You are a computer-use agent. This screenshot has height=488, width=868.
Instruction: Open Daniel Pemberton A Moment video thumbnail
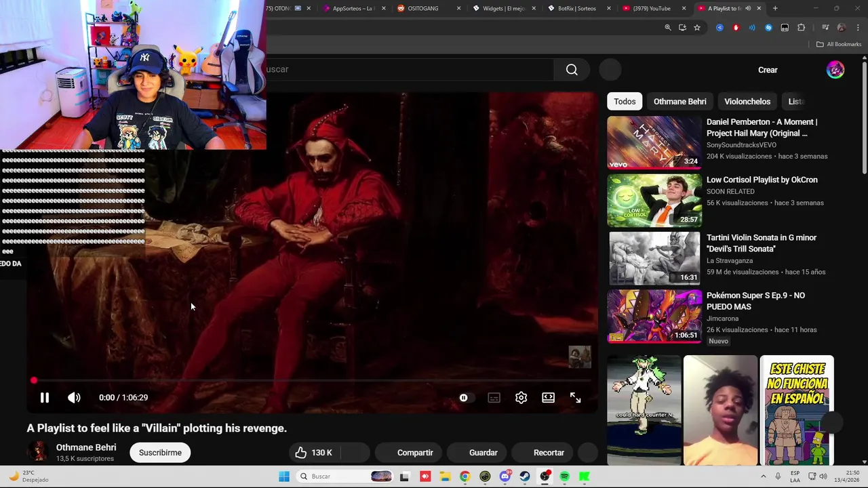pos(654,142)
